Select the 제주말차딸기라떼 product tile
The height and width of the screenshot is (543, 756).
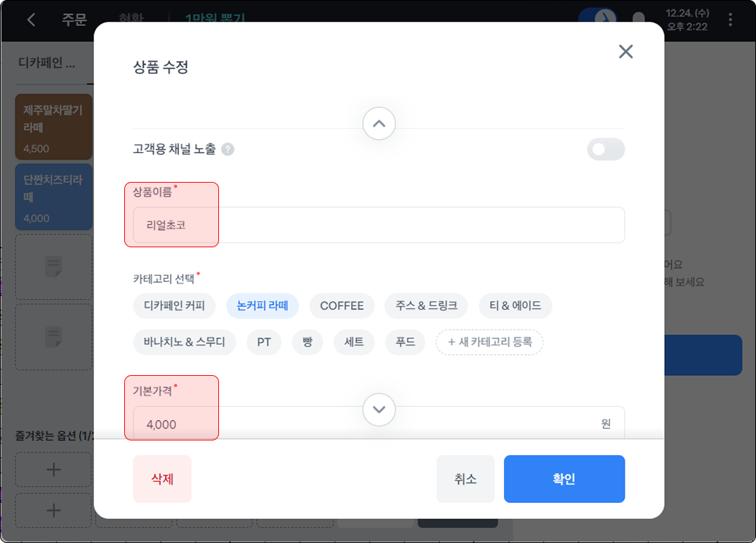coord(53,126)
